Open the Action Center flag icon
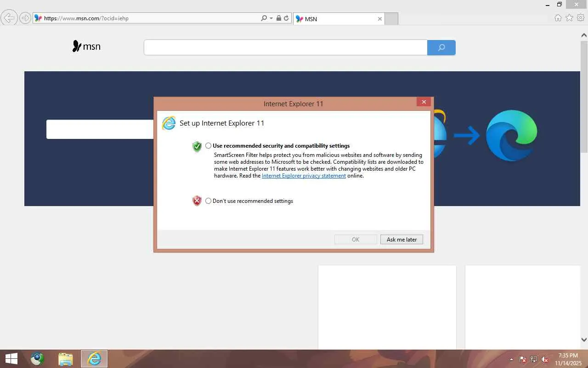588x368 pixels. [x=523, y=359]
